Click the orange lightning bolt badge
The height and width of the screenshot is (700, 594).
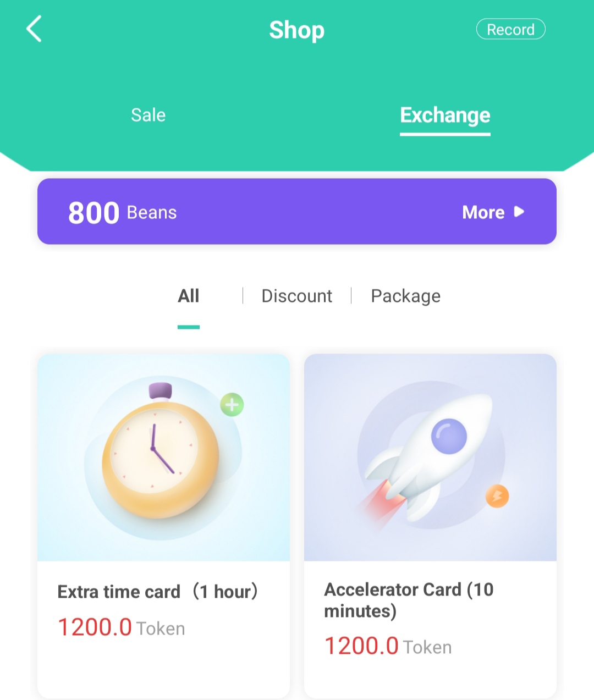coord(497,497)
